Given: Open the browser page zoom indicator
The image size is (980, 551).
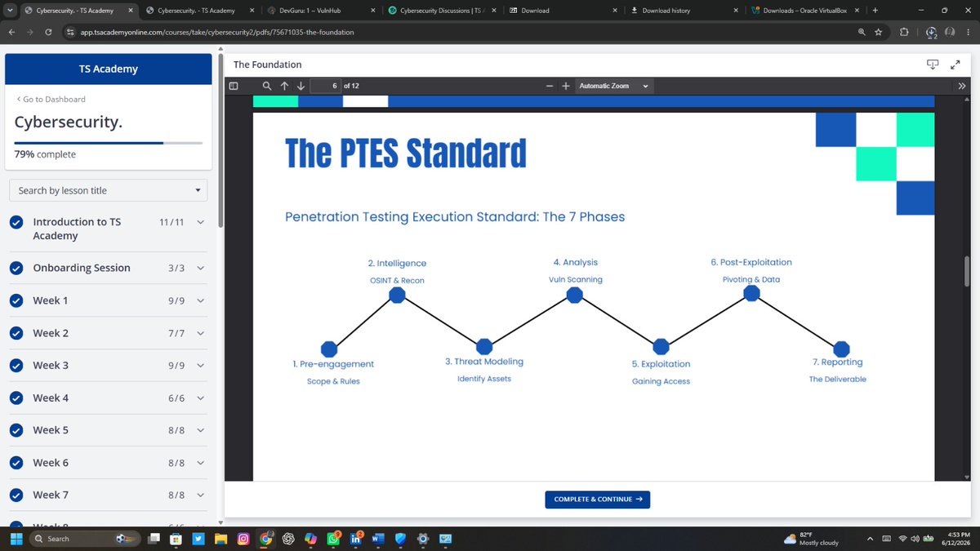Looking at the screenshot, I should [862, 32].
